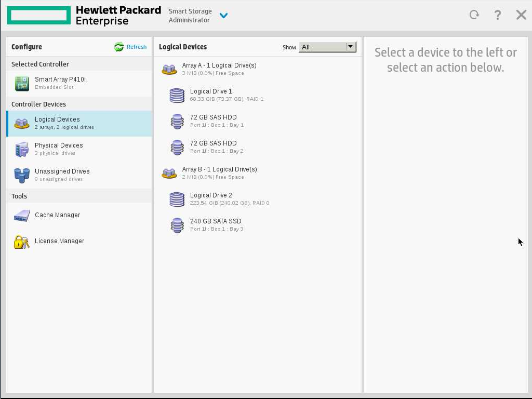
Task: Open License Manager tool
Action: coord(79,241)
